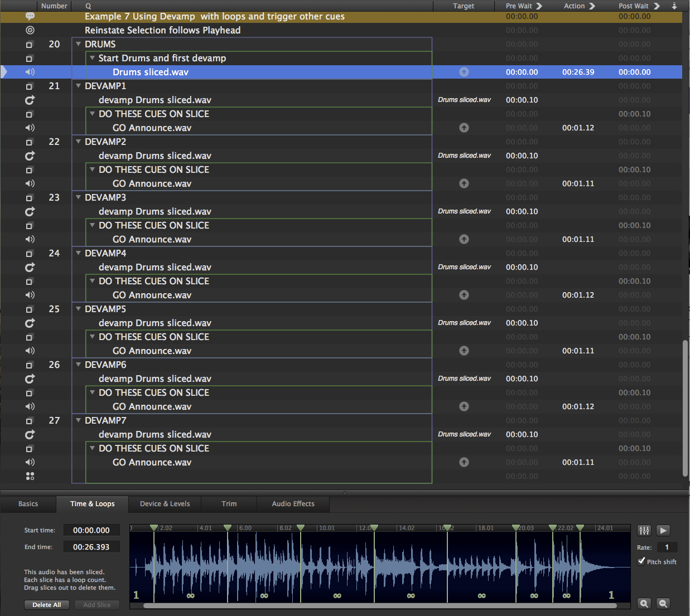This screenshot has width=690, height=616.
Task: Collapse Start Drums and first devamp group
Action: point(93,58)
